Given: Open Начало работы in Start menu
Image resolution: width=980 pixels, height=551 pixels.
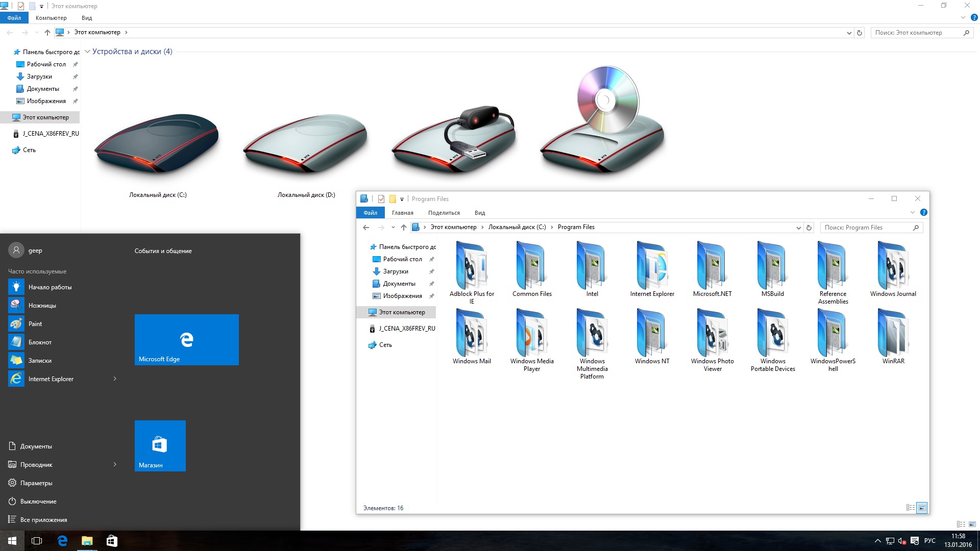Looking at the screenshot, I should 63,287.
